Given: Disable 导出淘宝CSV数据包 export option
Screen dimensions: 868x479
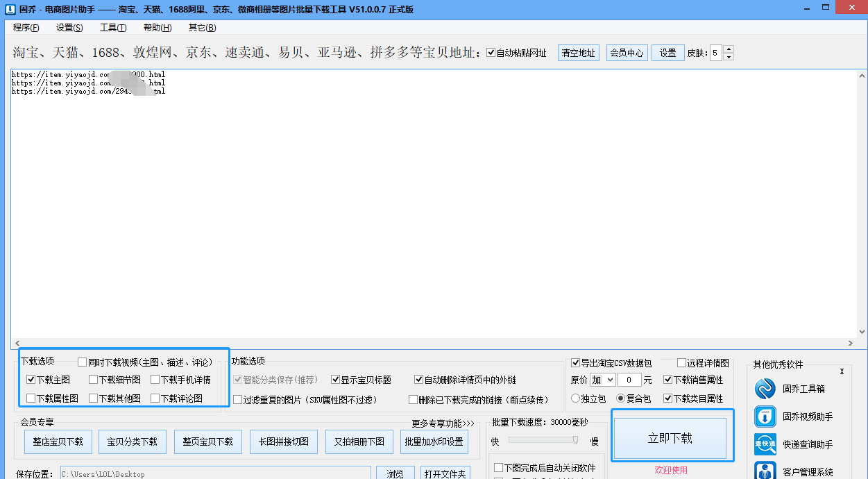Looking at the screenshot, I should pyautogui.click(x=575, y=362).
